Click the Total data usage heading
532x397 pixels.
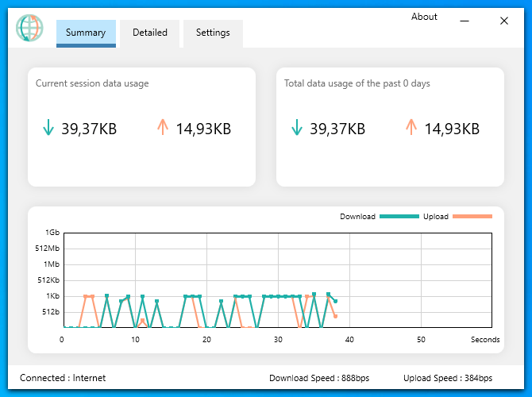click(x=357, y=83)
